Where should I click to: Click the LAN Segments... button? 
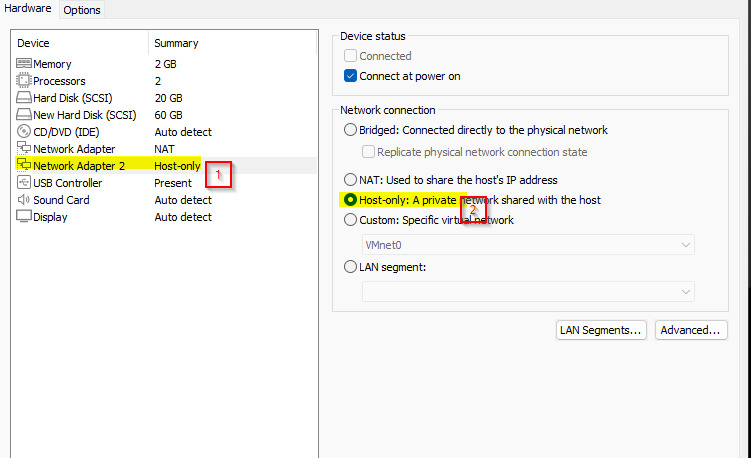(601, 330)
